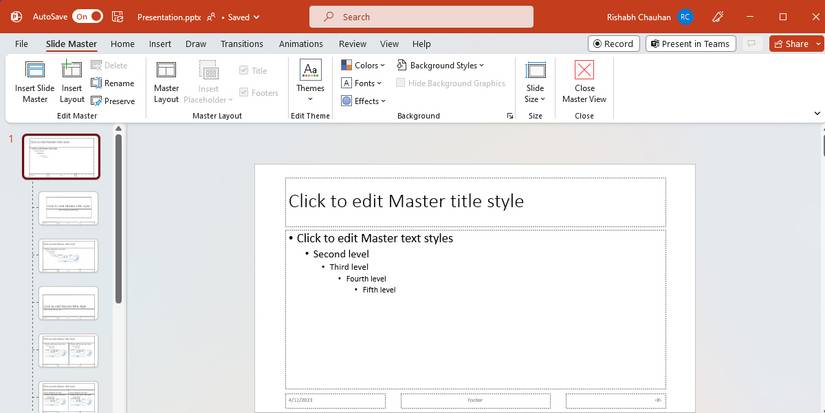Select the Slide Master tab
This screenshot has width=825, height=413.
click(71, 44)
